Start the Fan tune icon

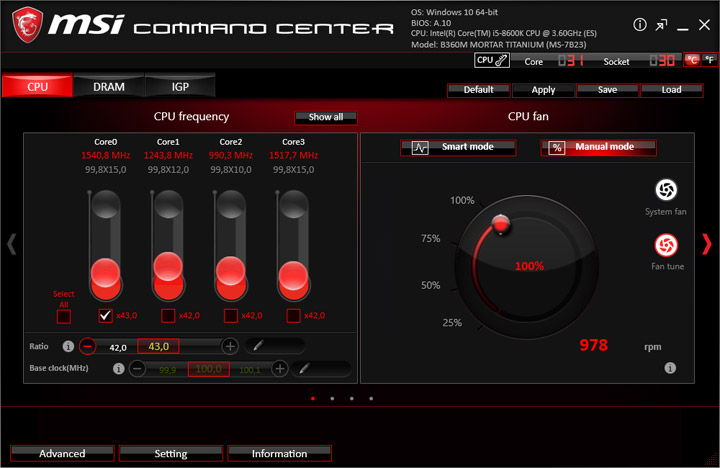pyautogui.click(x=666, y=245)
